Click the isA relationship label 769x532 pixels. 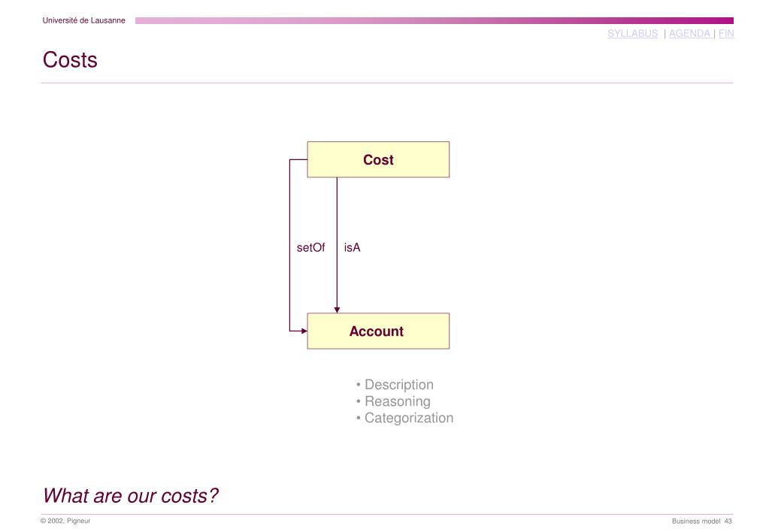[352, 248]
